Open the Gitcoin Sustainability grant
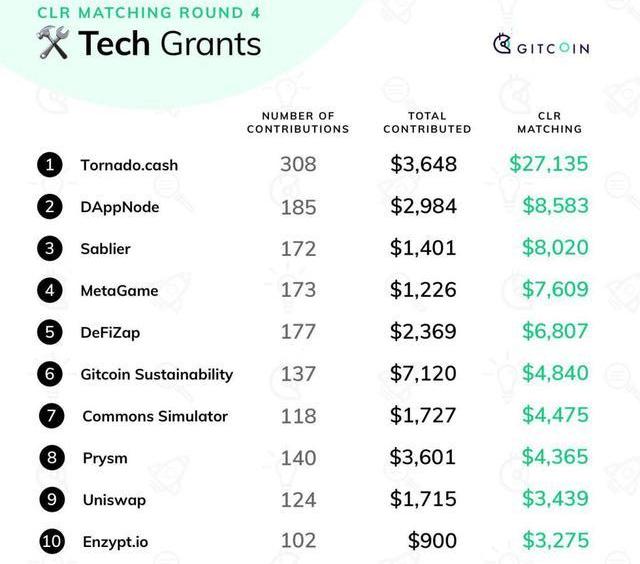This screenshot has height=564, width=640. (x=156, y=374)
